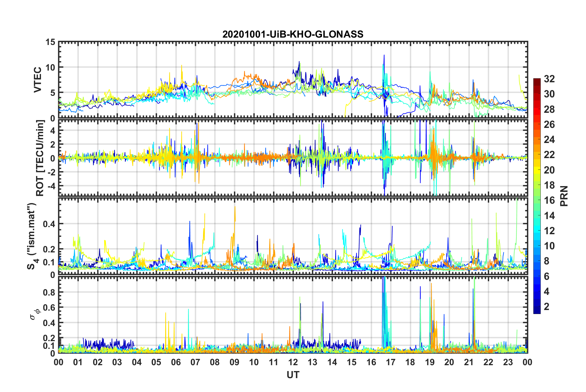Click the 15 tick on the VTEC axis
The image size is (586, 392).
[x=50, y=42]
